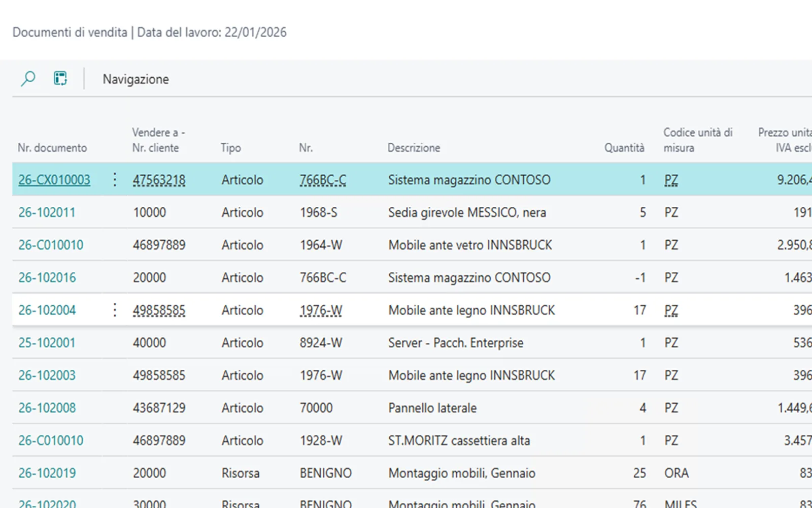Select customer number 40000
This screenshot has width=812, height=508.
149,342
